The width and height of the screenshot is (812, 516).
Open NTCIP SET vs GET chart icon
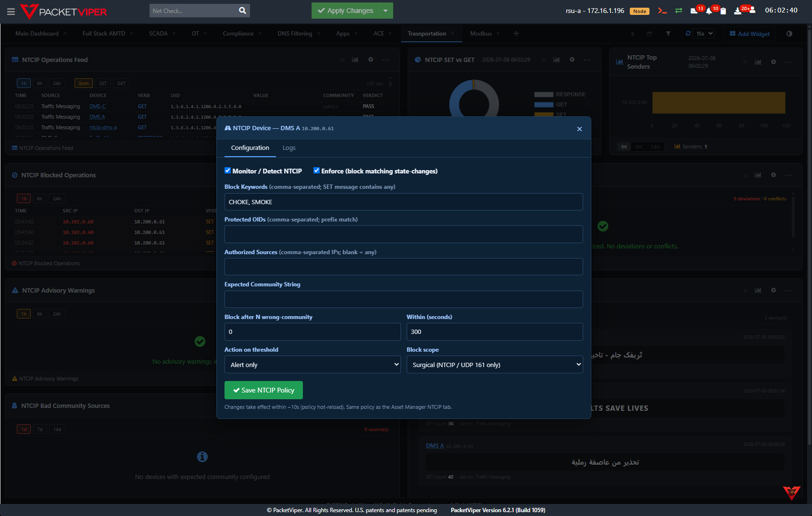(557, 60)
